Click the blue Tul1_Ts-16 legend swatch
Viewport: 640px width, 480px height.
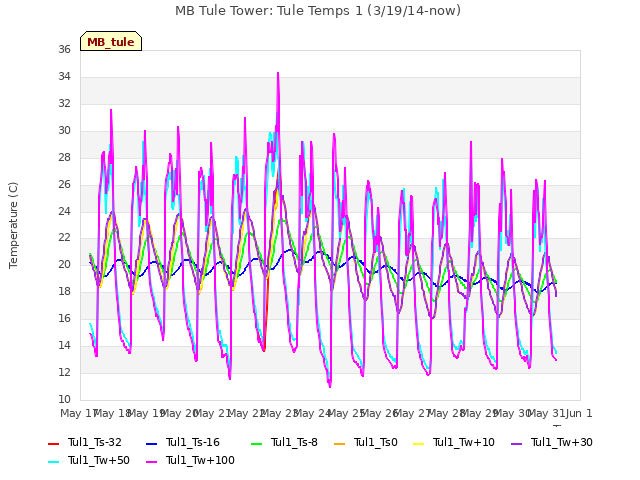click(x=151, y=444)
